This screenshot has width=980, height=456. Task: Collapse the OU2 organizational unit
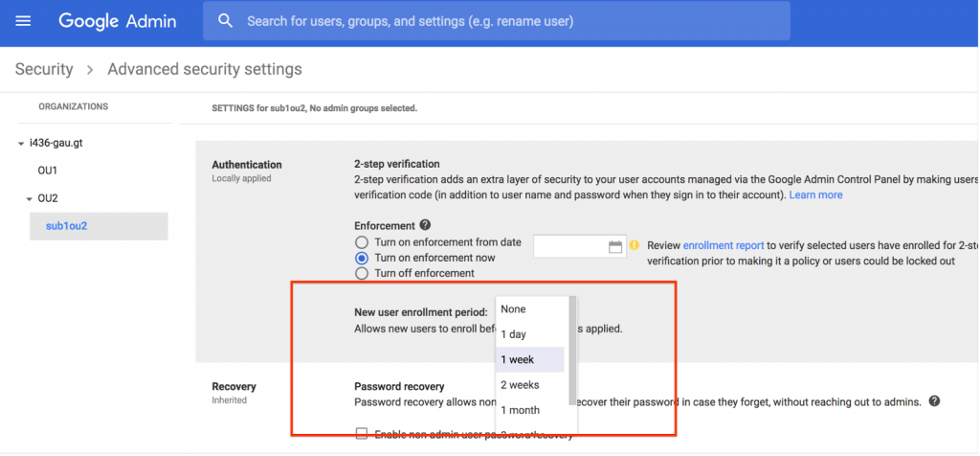[30, 199]
